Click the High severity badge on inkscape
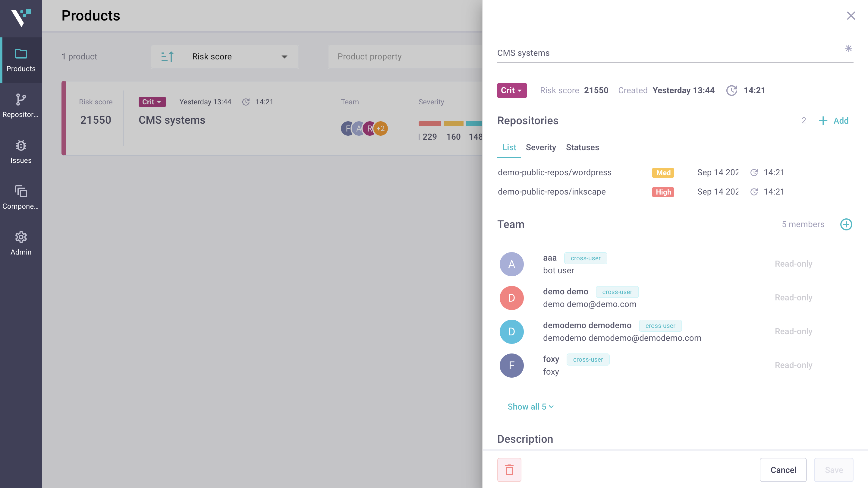868x488 pixels. [663, 192]
